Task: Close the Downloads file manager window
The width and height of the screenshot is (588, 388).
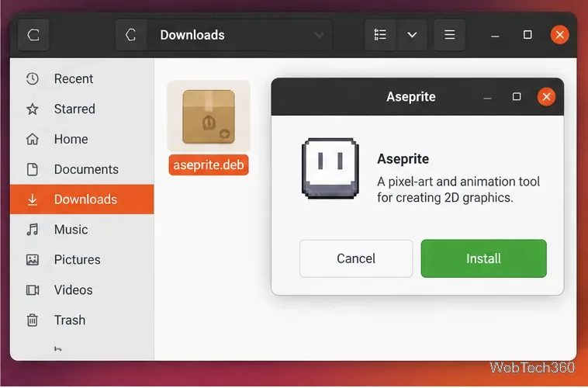Action: 560,35
